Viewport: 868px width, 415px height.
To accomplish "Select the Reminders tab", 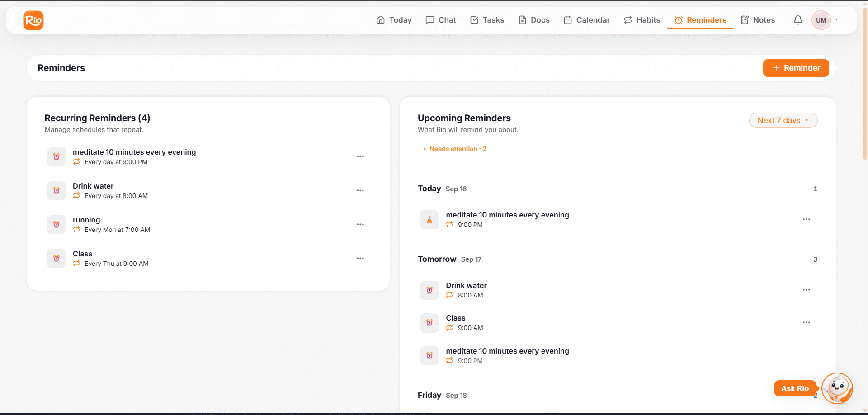I will (700, 20).
